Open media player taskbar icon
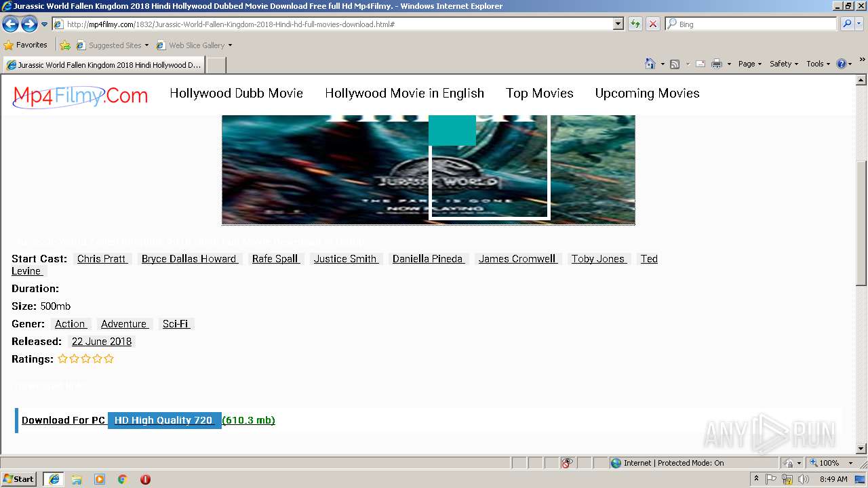Viewport: 868px width, 488px height. [100, 479]
